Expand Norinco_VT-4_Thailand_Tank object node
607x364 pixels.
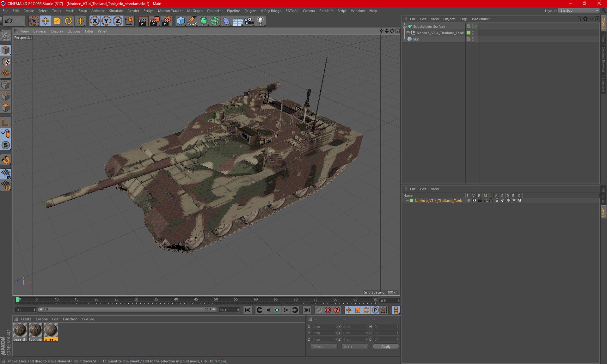pos(408,33)
